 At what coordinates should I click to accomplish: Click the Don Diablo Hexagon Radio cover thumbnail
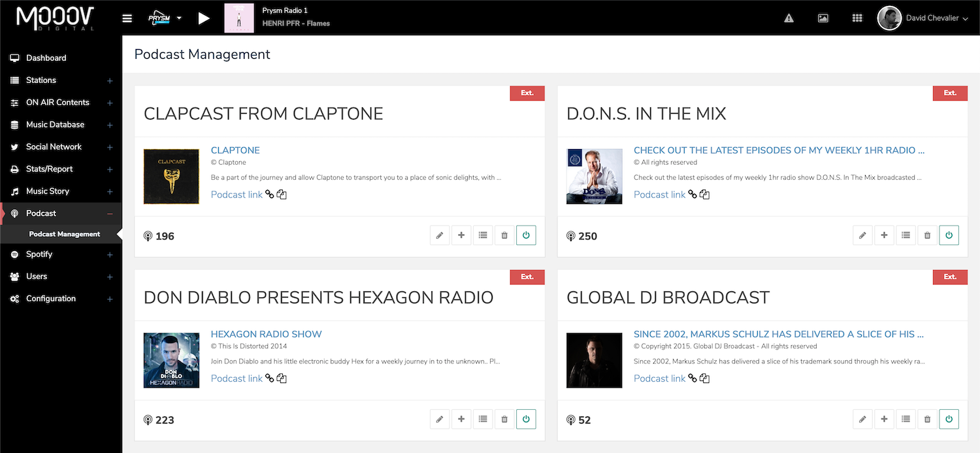click(171, 360)
